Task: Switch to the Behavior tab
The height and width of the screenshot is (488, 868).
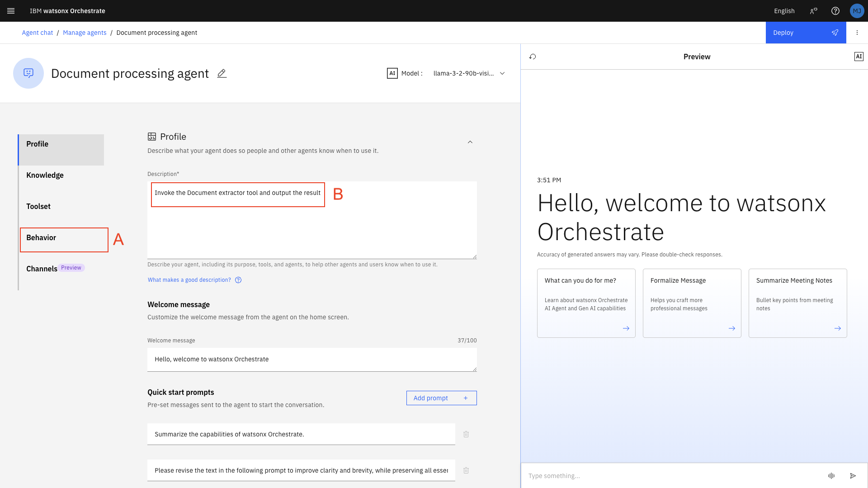Action: 41,238
